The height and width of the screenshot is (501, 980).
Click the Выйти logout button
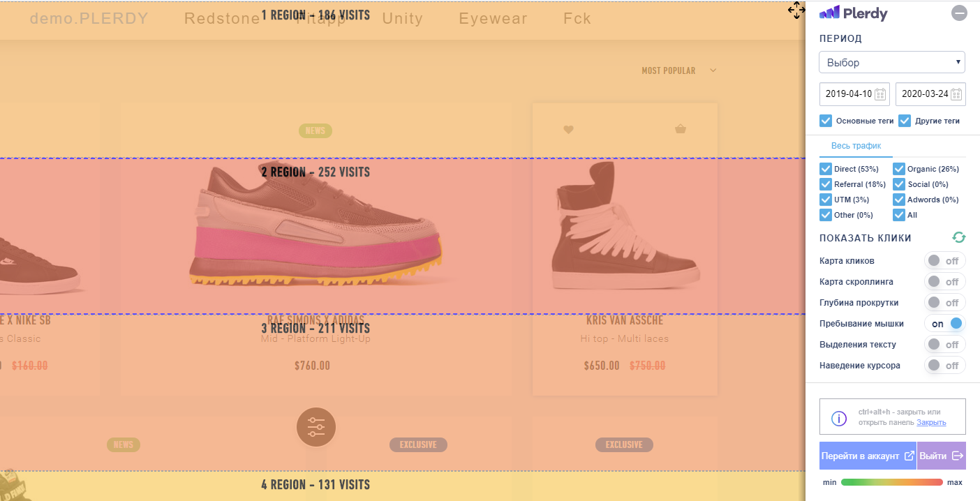point(942,456)
